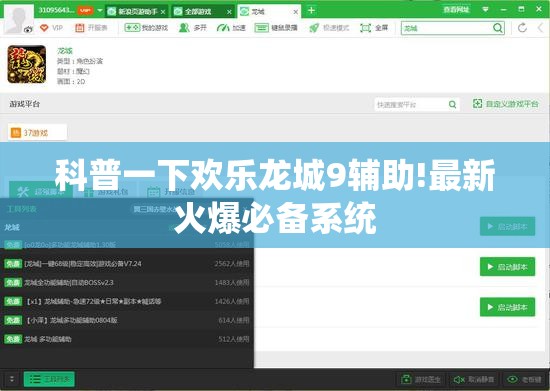The height and width of the screenshot is (391, 550).
Task: Click the lowest 启动脚本 start button
Action: 508,307
